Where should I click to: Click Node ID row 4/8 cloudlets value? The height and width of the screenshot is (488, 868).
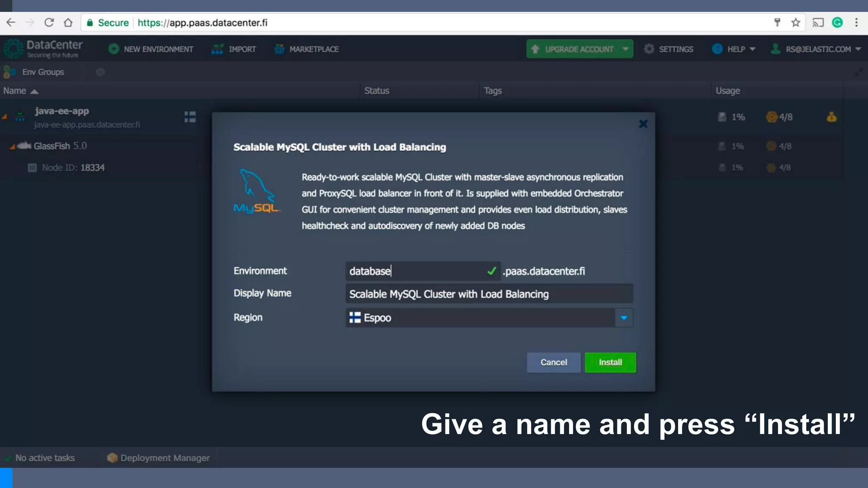pyautogui.click(x=785, y=168)
